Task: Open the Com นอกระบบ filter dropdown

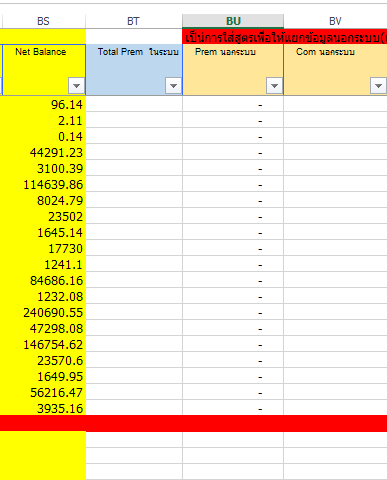Action: pyautogui.click(x=378, y=86)
